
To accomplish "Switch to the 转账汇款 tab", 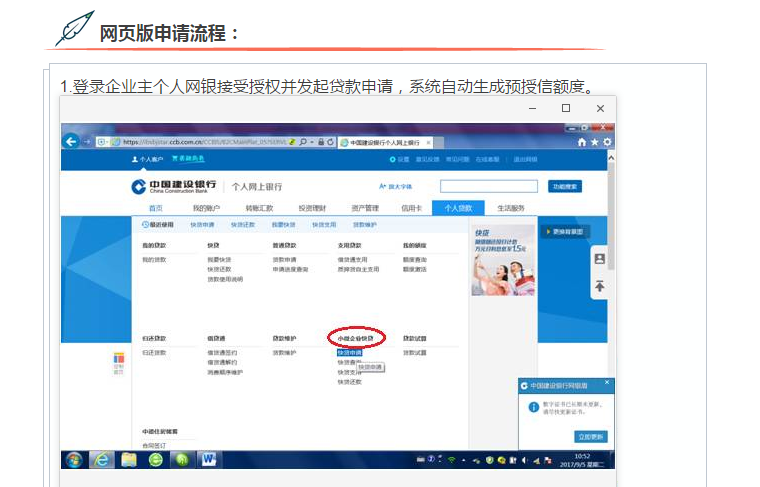I will 259,208.
